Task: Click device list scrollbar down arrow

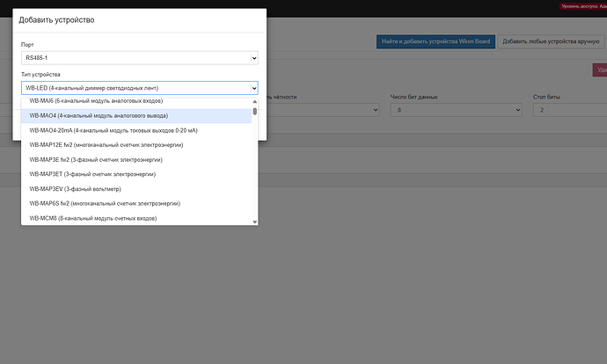Action: pyautogui.click(x=255, y=221)
